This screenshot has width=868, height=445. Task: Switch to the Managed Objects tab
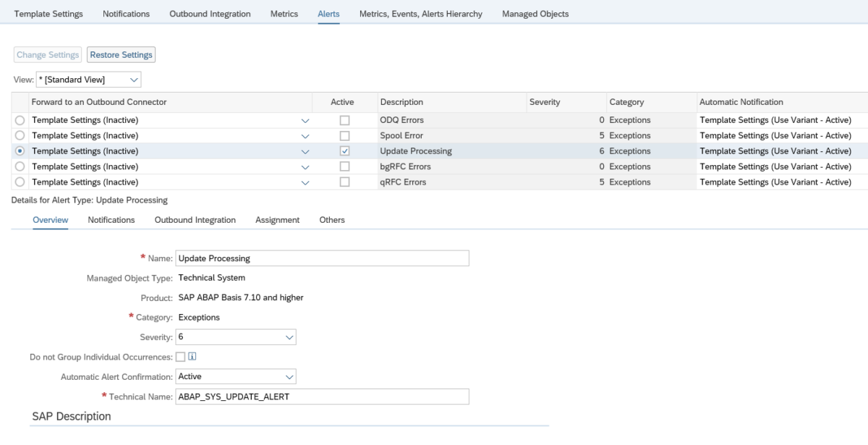pyautogui.click(x=535, y=13)
